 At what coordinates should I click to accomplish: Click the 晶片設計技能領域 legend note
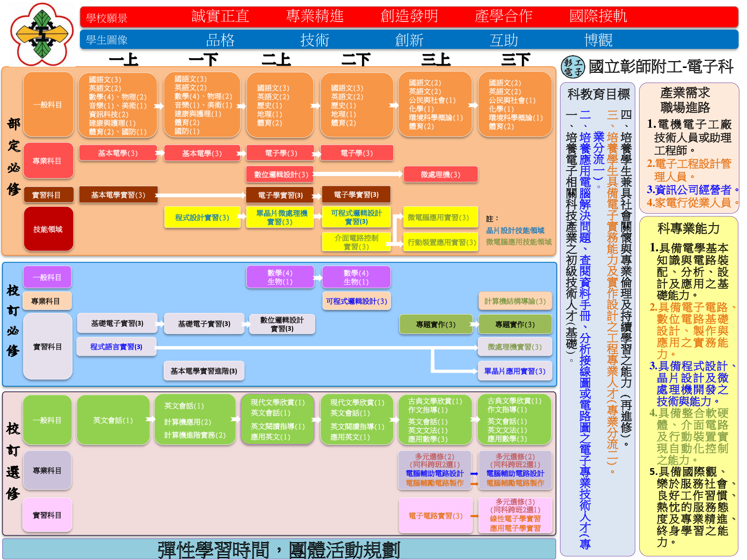(x=515, y=230)
